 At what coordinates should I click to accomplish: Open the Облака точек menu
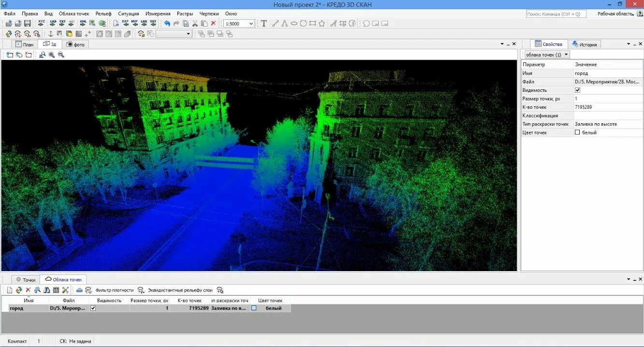pos(74,14)
